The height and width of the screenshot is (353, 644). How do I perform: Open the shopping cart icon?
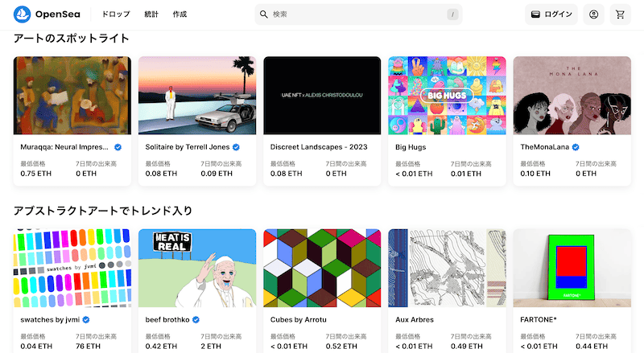coord(620,14)
